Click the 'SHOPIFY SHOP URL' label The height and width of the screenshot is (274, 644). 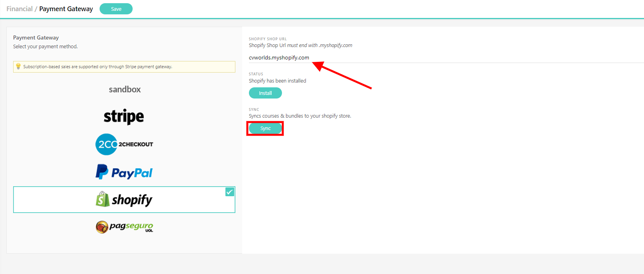(268, 39)
